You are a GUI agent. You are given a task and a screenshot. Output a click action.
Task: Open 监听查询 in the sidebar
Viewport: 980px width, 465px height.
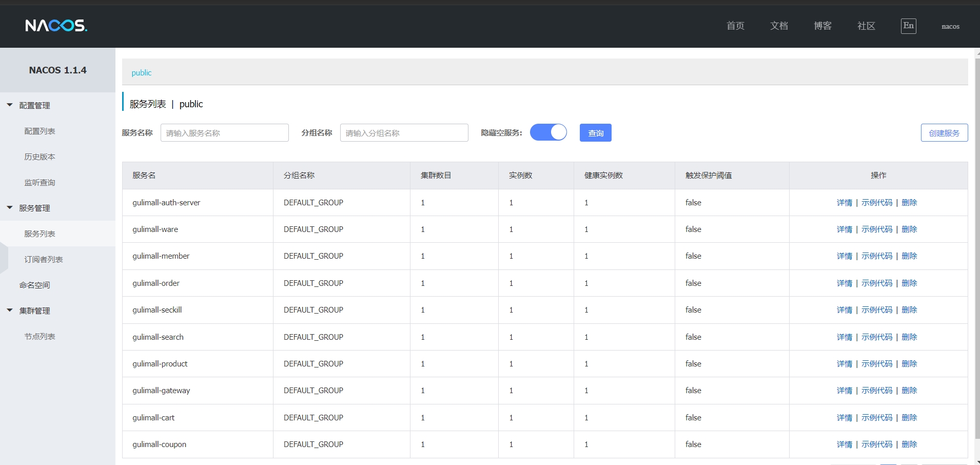coord(40,183)
